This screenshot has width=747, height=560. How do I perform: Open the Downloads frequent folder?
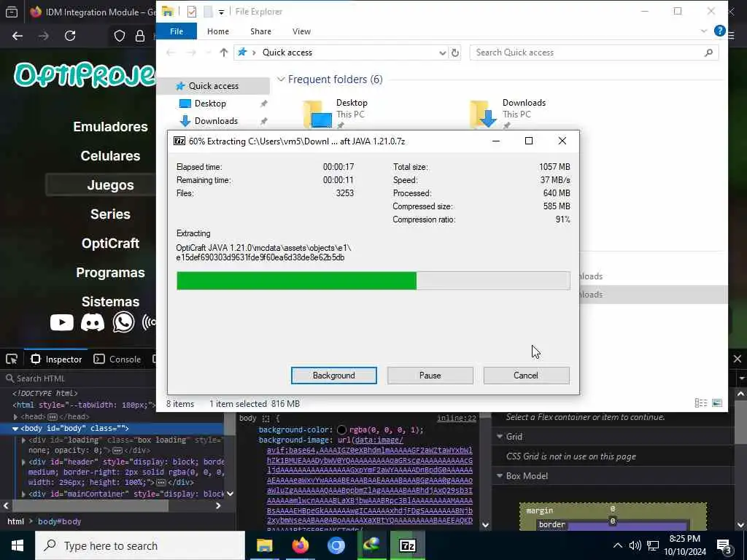[x=508, y=113]
